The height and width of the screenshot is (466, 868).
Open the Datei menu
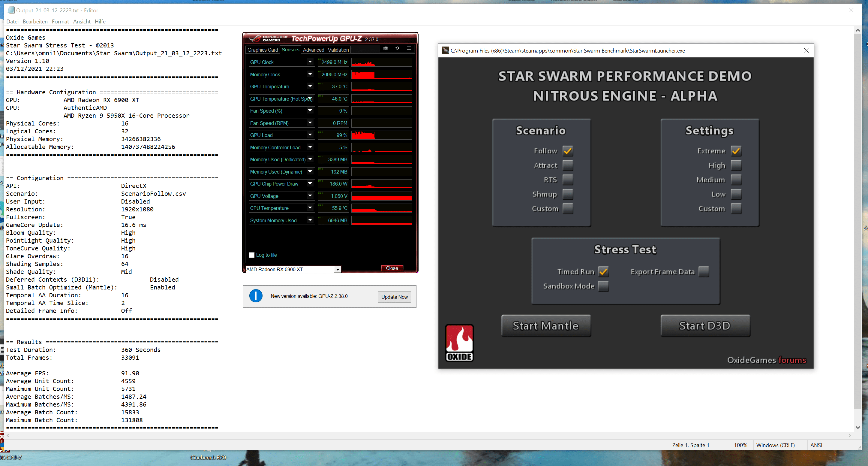pyautogui.click(x=13, y=22)
